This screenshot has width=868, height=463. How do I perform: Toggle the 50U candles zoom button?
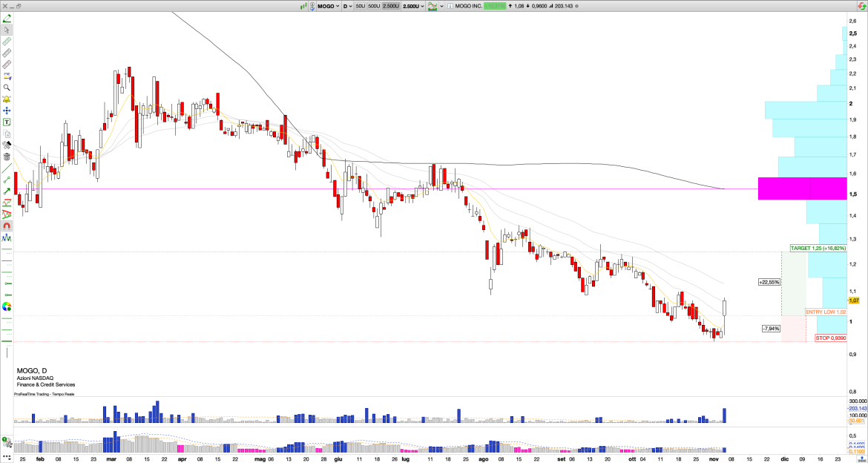pyautogui.click(x=362, y=6)
